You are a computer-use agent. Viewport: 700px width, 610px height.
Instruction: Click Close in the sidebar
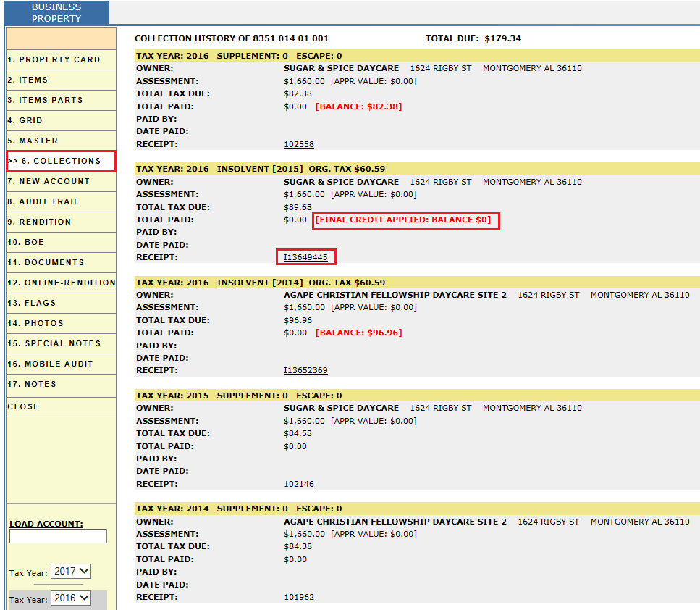[61, 406]
